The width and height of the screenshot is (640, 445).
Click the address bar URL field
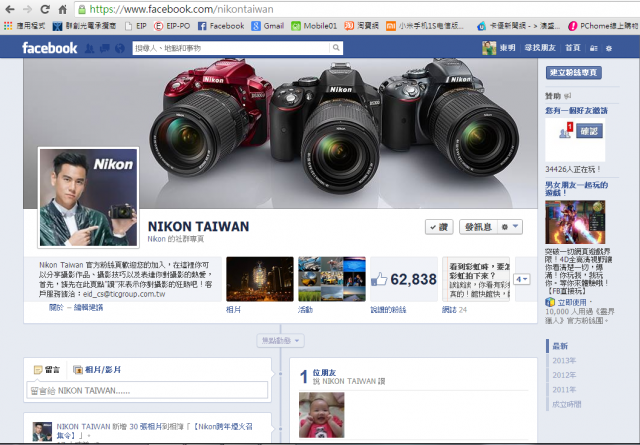click(357, 9)
